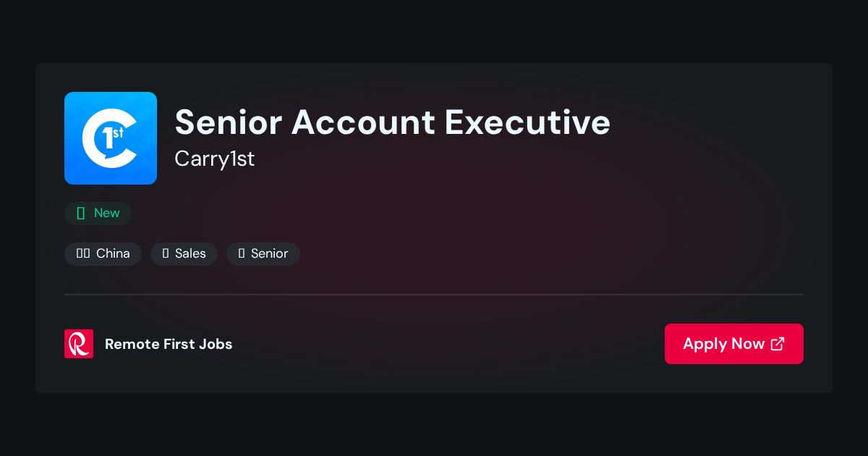
Task: Click the green icon beside New
Action: [x=81, y=213]
